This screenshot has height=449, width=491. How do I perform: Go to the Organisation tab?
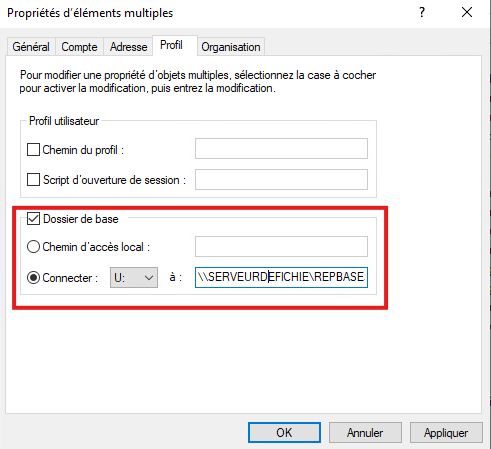click(x=231, y=47)
